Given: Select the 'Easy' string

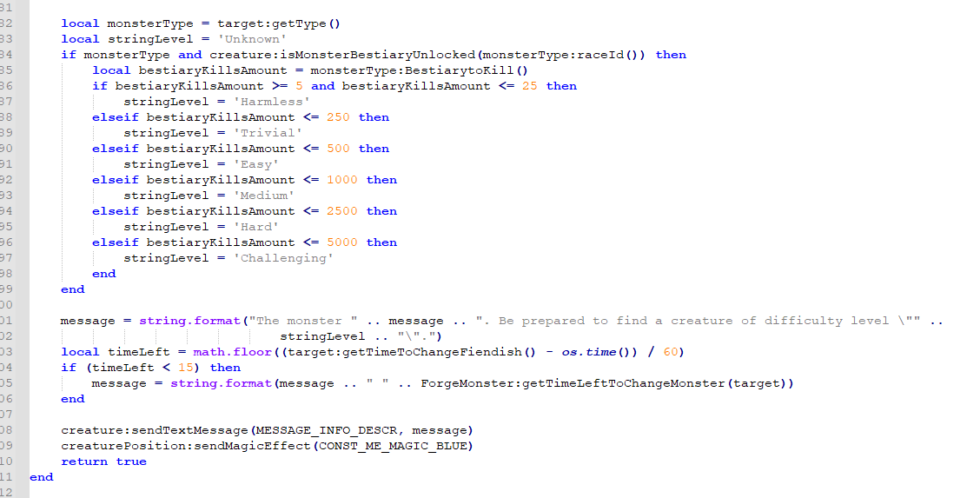Looking at the screenshot, I should pyautogui.click(x=256, y=164).
